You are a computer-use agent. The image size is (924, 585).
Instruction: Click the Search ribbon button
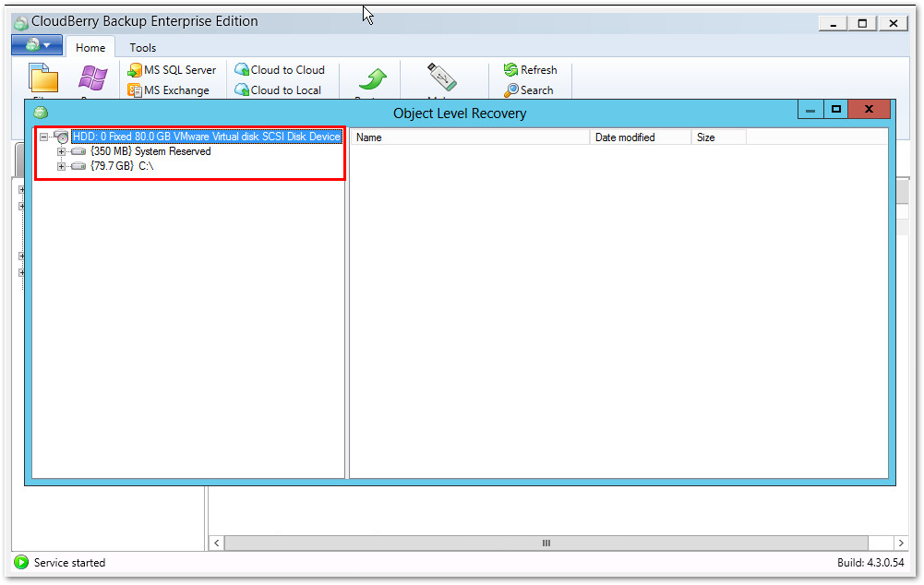pyautogui.click(x=529, y=90)
